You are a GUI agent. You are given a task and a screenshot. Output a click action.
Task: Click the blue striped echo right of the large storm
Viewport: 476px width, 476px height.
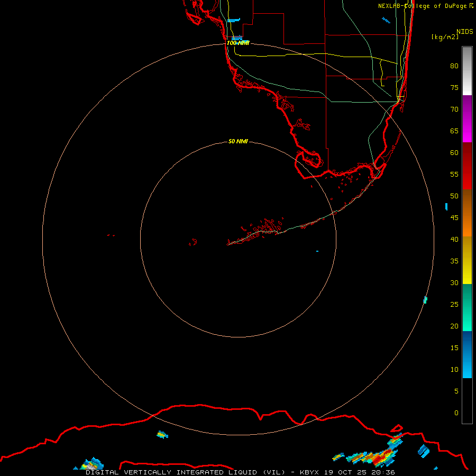[424, 451]
